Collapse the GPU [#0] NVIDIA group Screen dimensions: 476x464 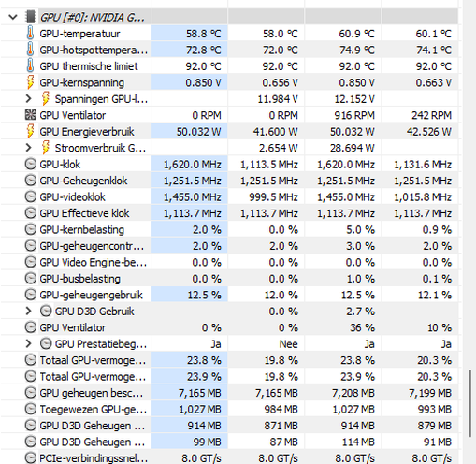click(x=13, y=17)
